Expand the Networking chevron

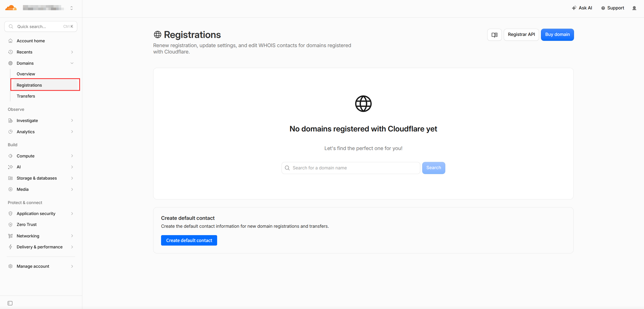tap(72, 236)
